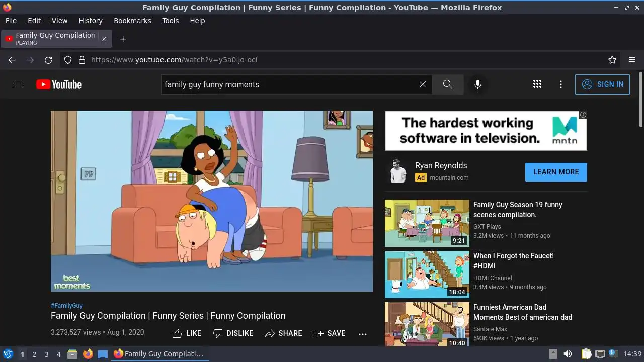Screen dimensions: 644x362
Task: Clear the search box with X
Action: (423, 84)
